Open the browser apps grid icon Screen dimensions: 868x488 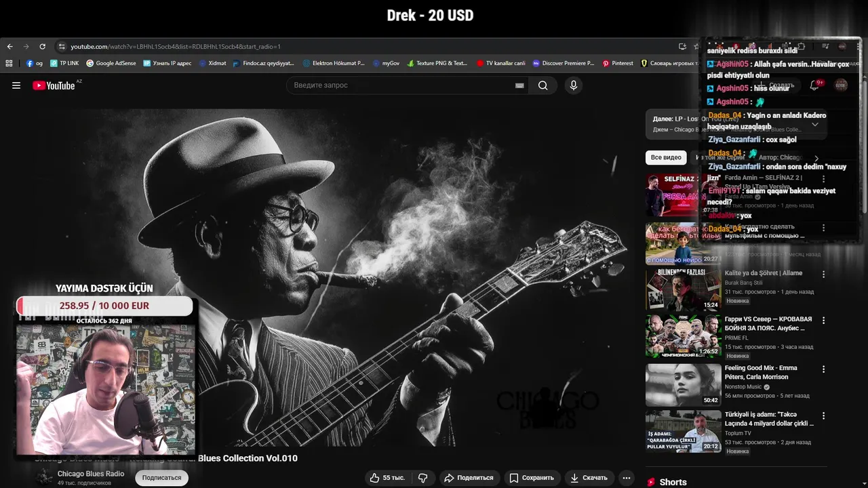9,63
